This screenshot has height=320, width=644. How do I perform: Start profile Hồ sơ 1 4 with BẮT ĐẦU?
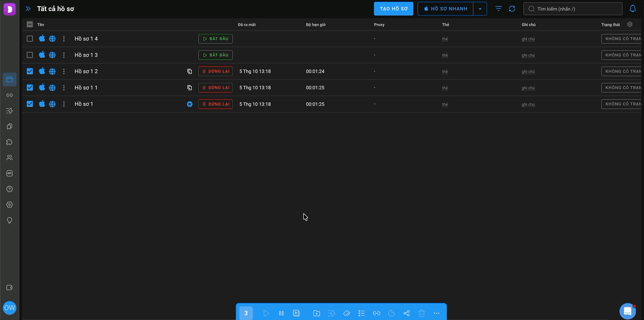(216, 39)
